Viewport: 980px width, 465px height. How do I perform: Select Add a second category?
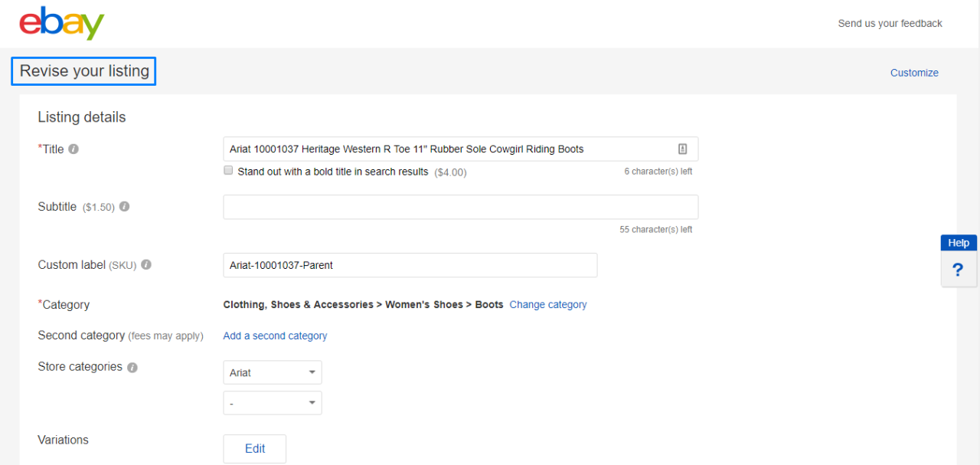point(275,336)
